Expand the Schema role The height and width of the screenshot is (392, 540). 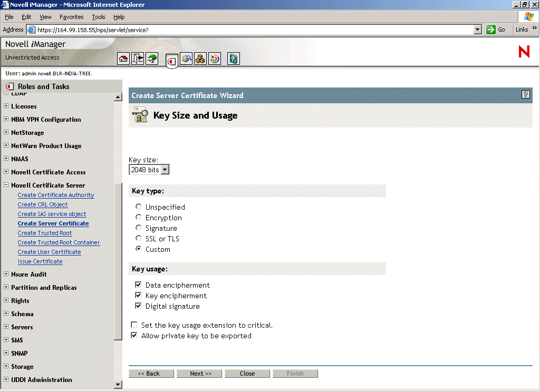click(x=6, y=313)
